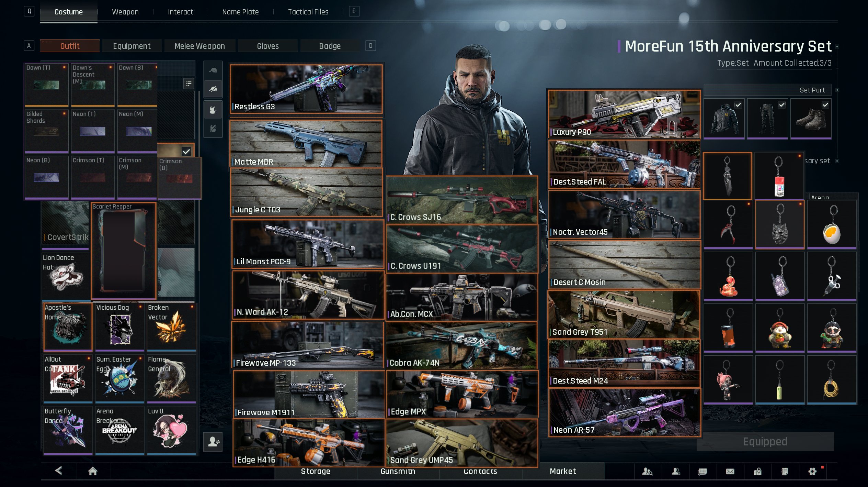Select the Luxury P90 weapon skin
The width and height of the screenshot is (868, 487).
(x=624, y=114)
